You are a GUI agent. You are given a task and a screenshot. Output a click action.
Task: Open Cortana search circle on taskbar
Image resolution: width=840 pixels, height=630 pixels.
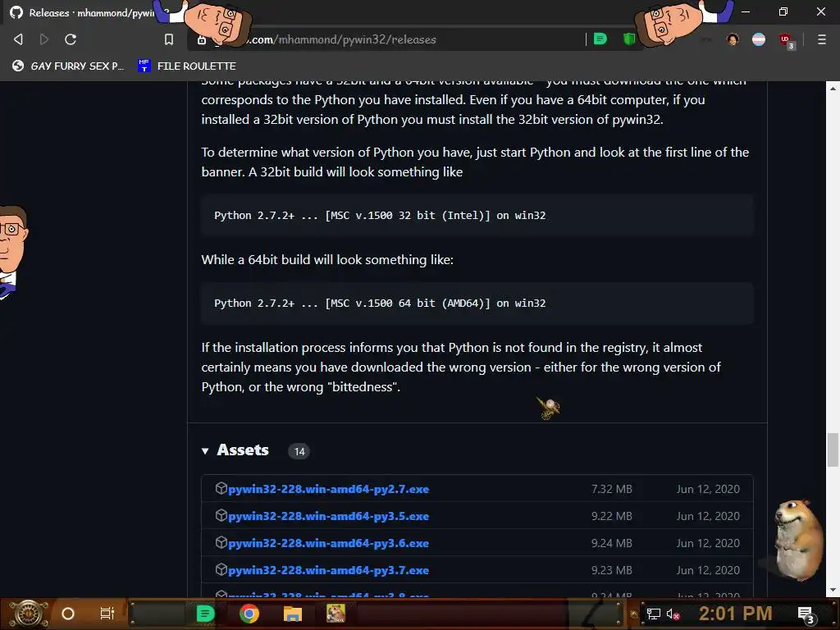click(68, 614)
